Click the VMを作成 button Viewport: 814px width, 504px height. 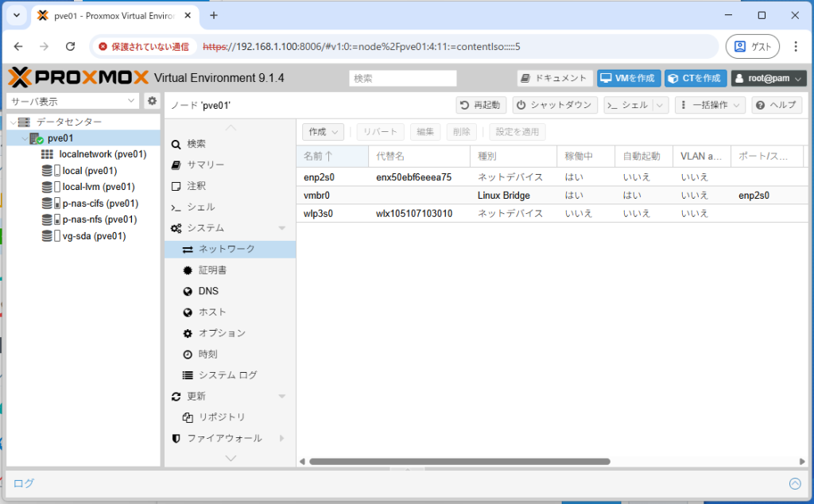[628, 78]
